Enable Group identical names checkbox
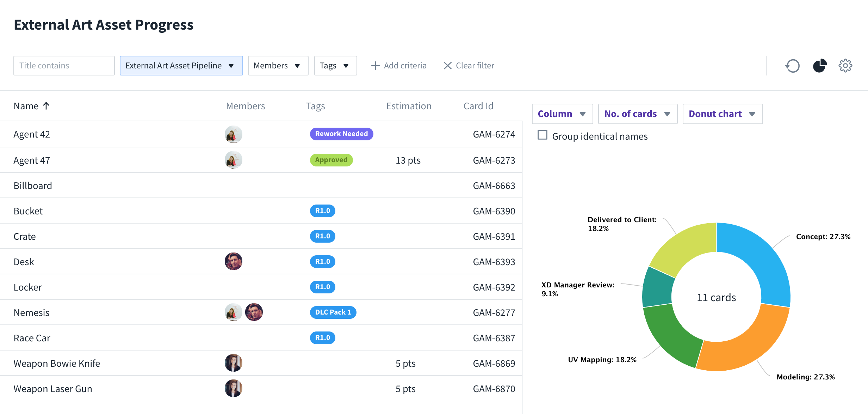This screenshot has width=868, height=414. click(542, 135)
